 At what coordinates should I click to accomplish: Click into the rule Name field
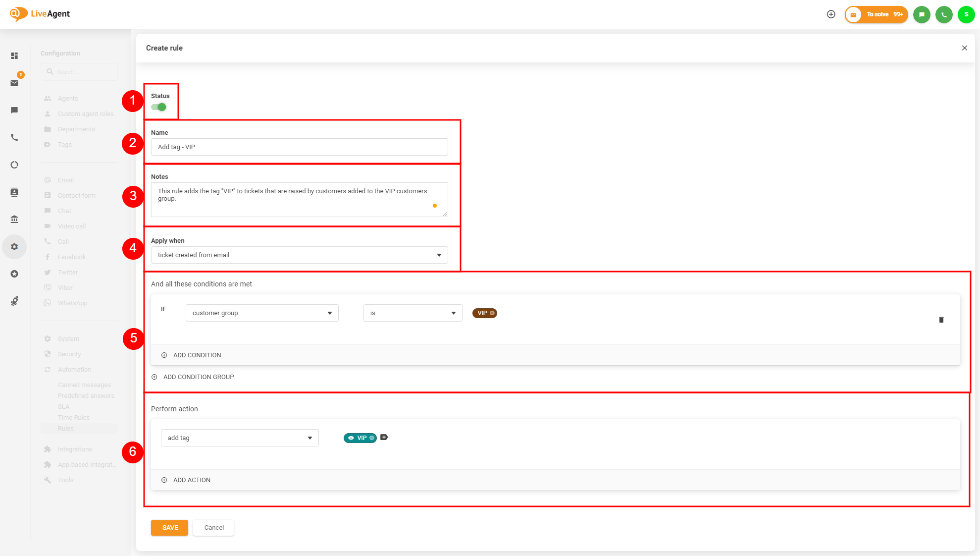point(299,147)
